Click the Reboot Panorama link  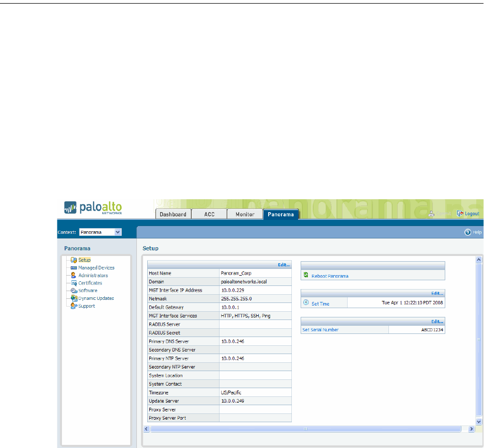tap(330, 276)
